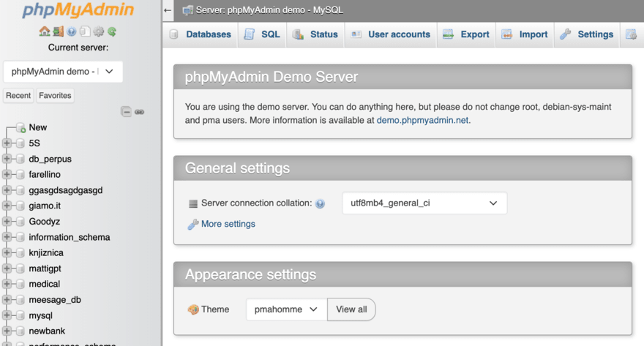Open the ggasgdsagdgasgd database name
This screenshot has height=346, width=644.
66,190
